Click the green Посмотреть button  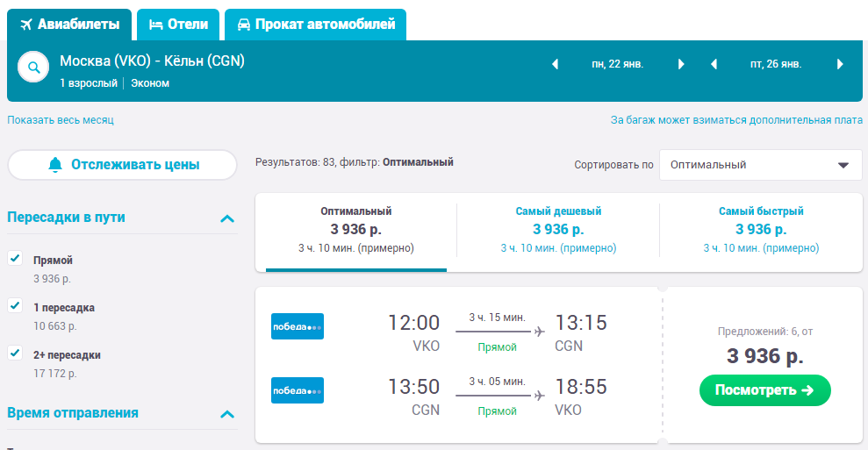[765, 390]
